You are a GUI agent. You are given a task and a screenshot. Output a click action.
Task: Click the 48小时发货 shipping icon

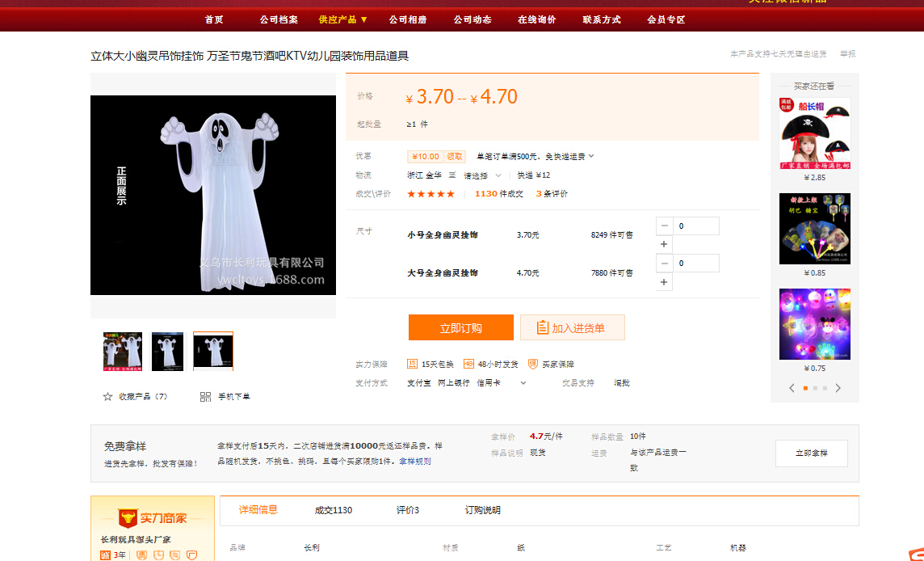tap(468, 364)
